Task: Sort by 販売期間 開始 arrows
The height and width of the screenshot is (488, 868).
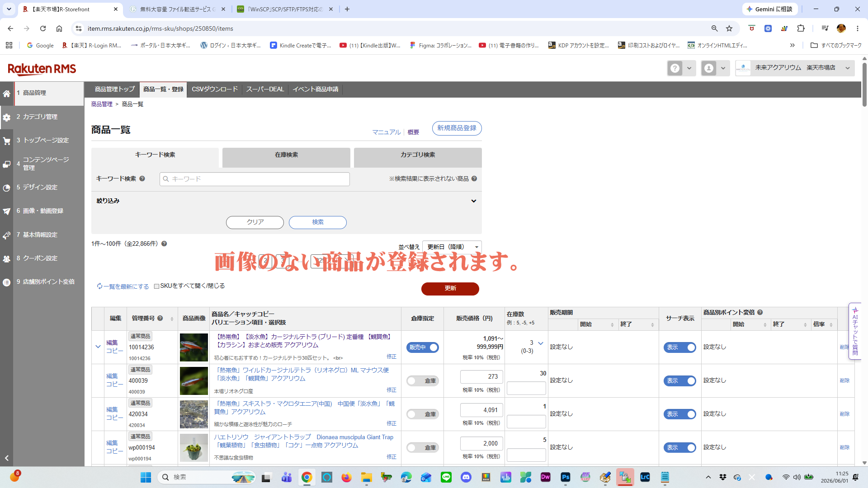Action: (x=612, y=324)
